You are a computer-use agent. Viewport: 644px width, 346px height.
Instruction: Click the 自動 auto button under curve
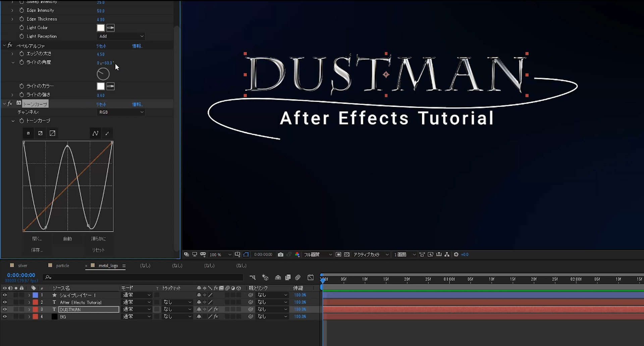click(x=67, y=239)
